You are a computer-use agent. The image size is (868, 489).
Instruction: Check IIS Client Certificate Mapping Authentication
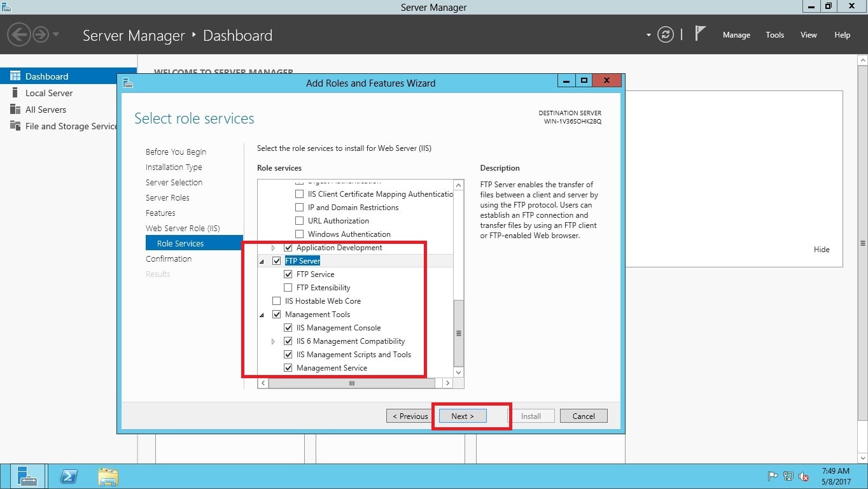(300, 194)
